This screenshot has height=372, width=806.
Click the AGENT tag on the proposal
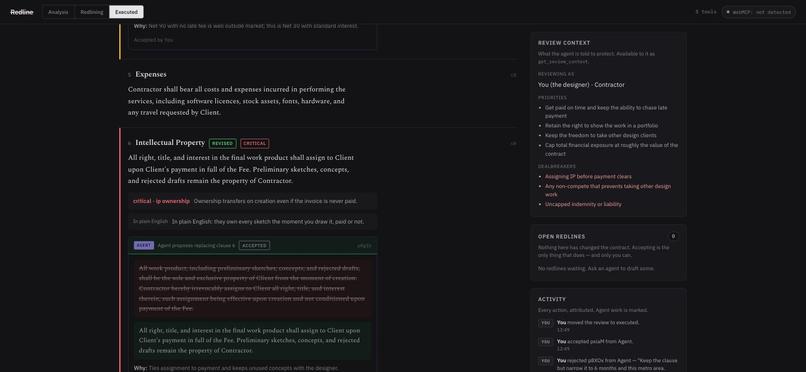click(144, 246)
